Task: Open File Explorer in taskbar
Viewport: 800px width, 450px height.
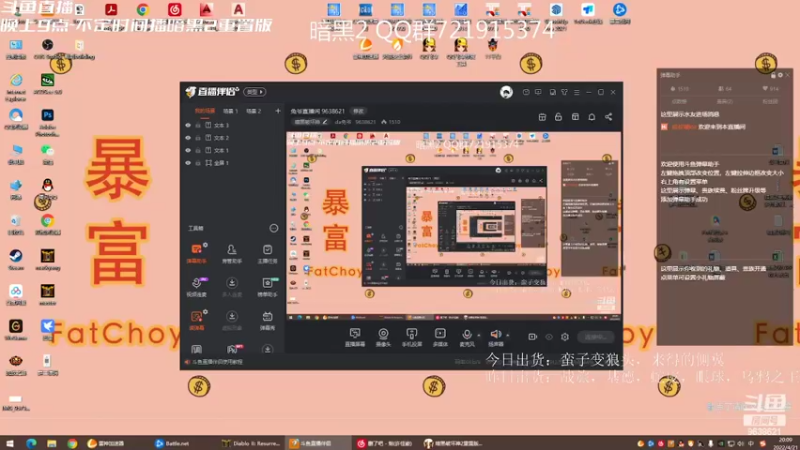Action: coord(52,443)
